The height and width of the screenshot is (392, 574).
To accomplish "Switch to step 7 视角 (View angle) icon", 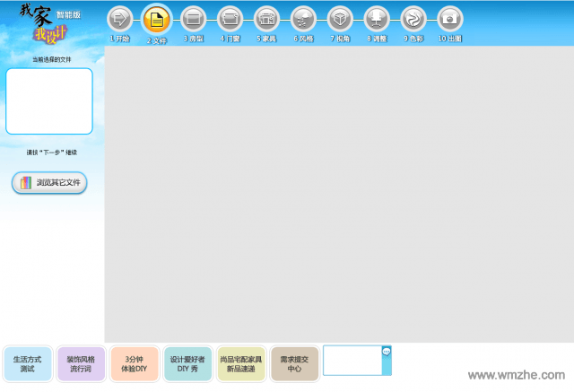I will click(x=339, y=19).
